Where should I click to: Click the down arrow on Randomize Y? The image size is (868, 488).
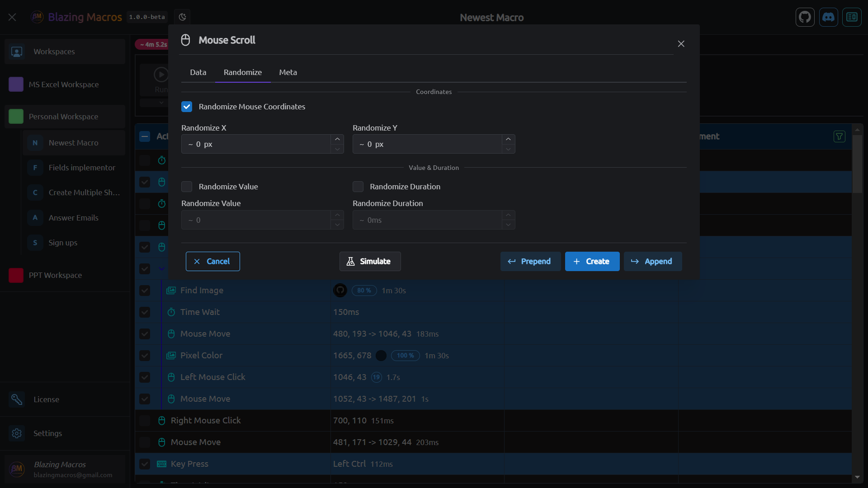coord(508,150)
